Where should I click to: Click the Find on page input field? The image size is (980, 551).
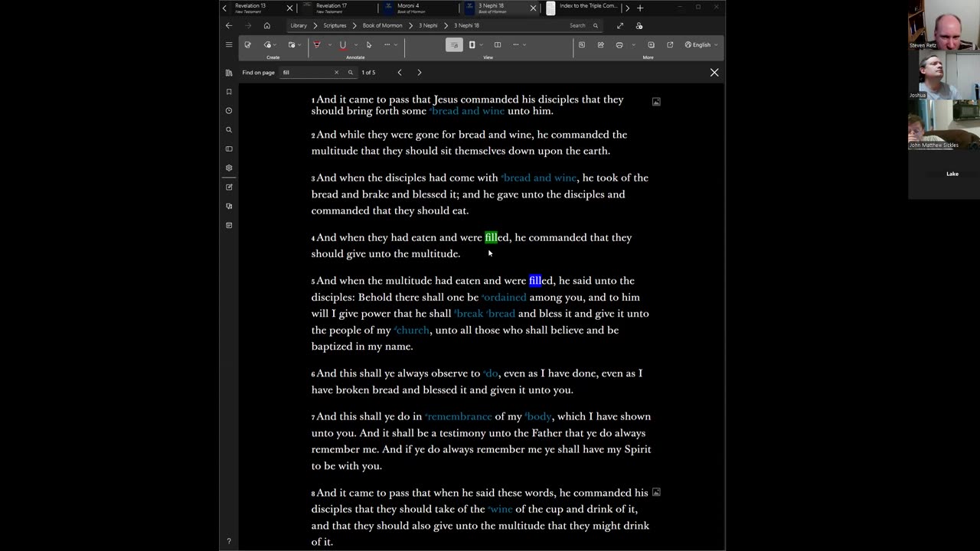[x=306, y=73]
